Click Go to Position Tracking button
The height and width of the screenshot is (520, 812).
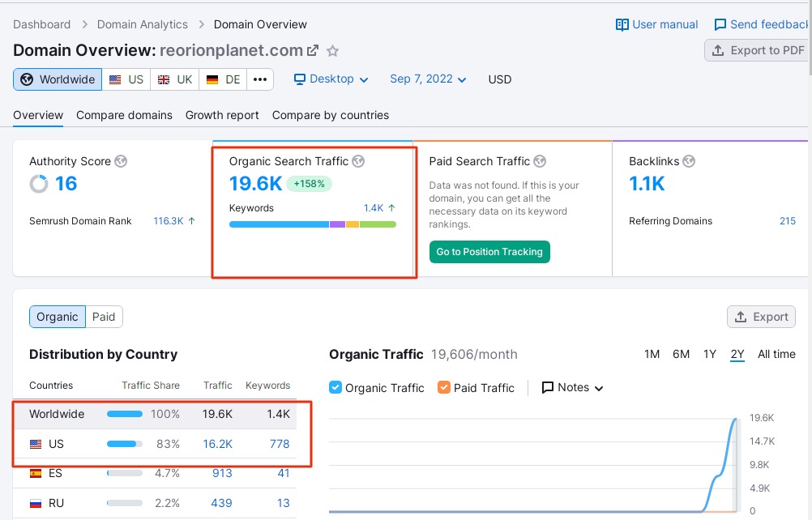point(489,252)
